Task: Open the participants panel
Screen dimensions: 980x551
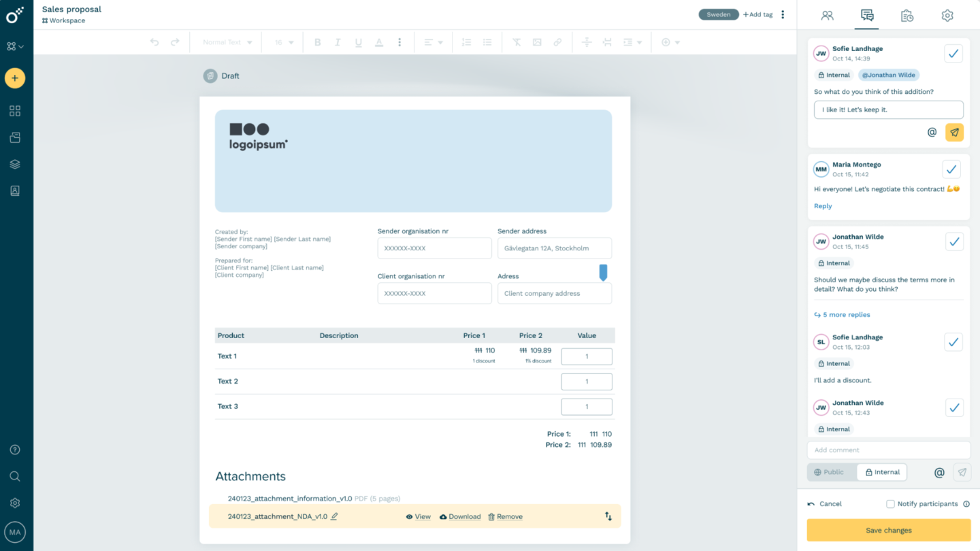Action: 828,15
